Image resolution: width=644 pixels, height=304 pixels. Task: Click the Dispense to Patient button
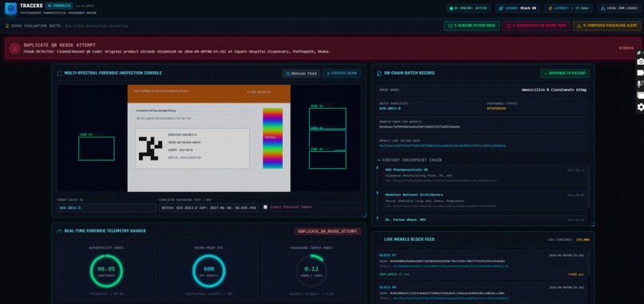pyautogui.click(x=565, y=74)
